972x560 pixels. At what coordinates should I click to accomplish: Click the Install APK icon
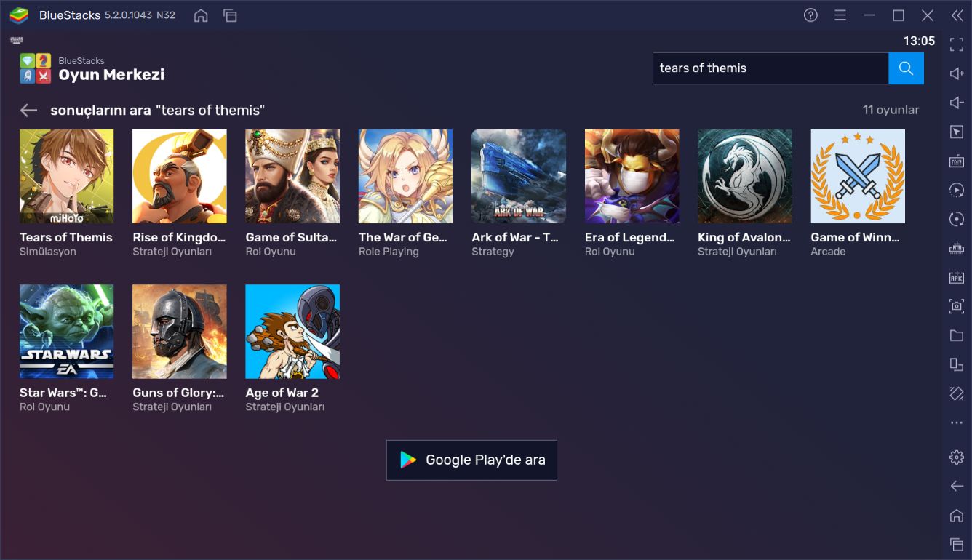coord(957,277)
